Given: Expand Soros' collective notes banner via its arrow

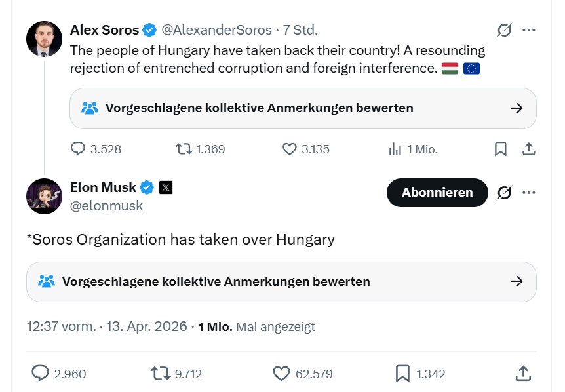Looking at the screenshot, I should point(517,108).
